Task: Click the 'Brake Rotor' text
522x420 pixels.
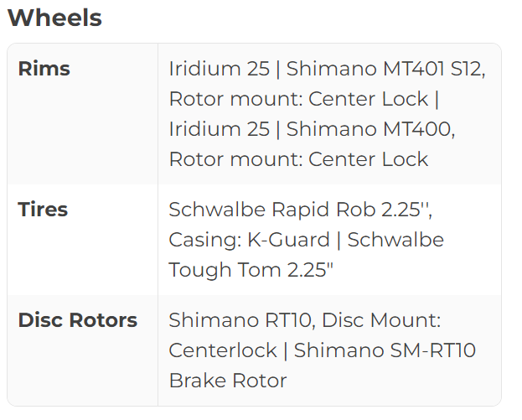Action: point(227,381)
